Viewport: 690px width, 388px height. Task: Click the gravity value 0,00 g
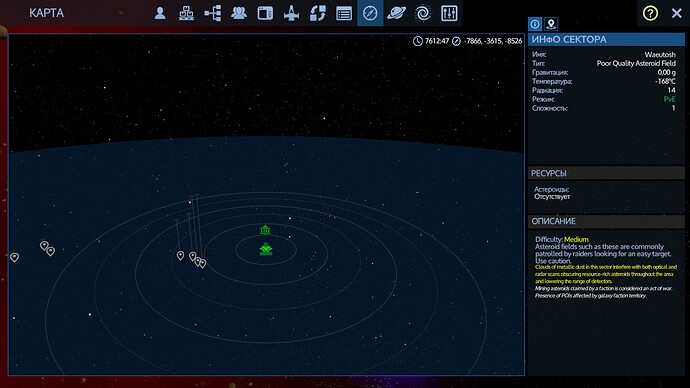(666, 72)
